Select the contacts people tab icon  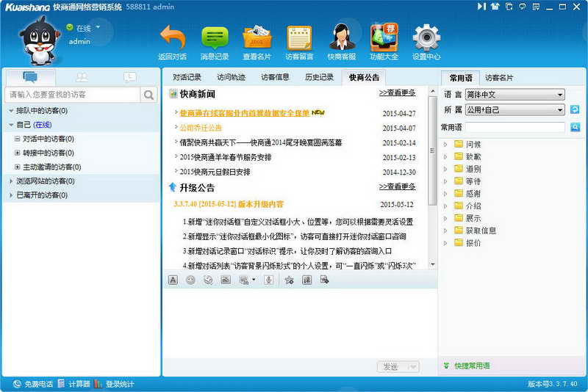point(82,77)
